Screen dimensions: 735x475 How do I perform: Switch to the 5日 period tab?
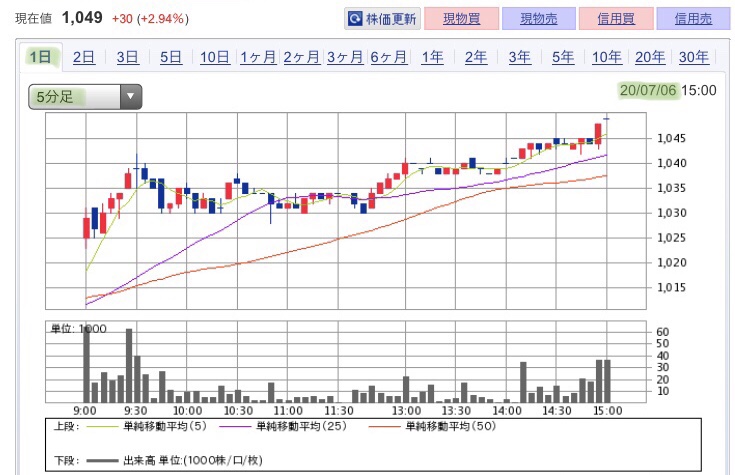pyautogui.click(x=171, y=57)
